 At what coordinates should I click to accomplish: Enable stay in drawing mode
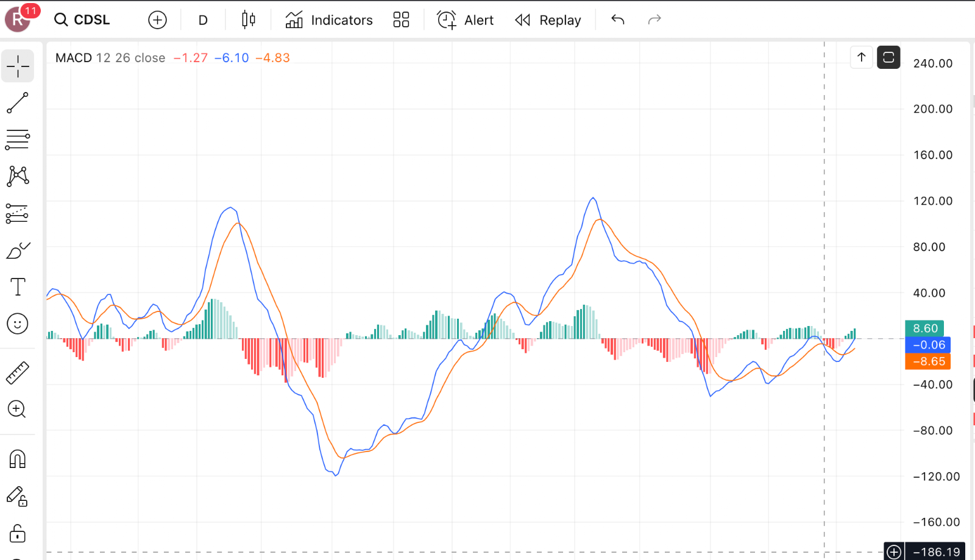pos(18,497)
